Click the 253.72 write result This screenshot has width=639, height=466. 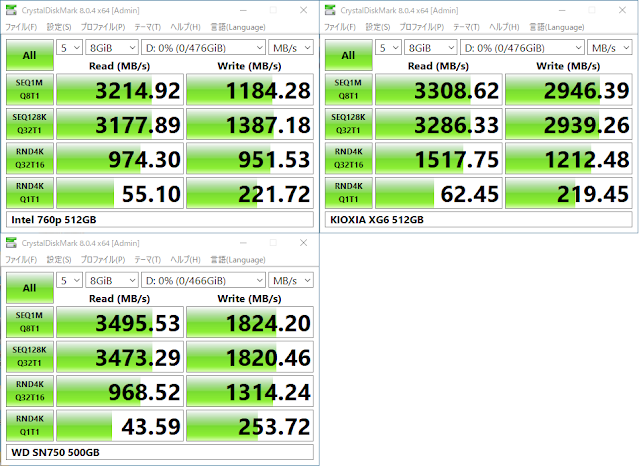coord(250,426)
